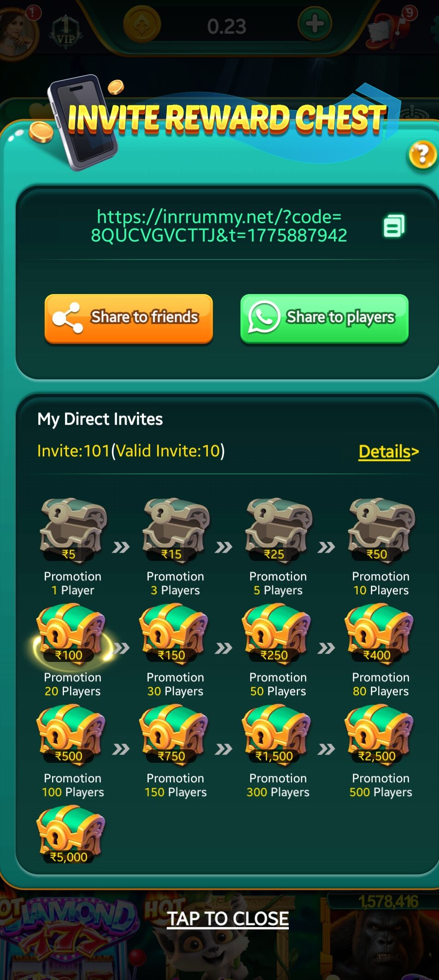Claim the glowing ₹100 chest
The image size is (439, 980).
(70, 634)
